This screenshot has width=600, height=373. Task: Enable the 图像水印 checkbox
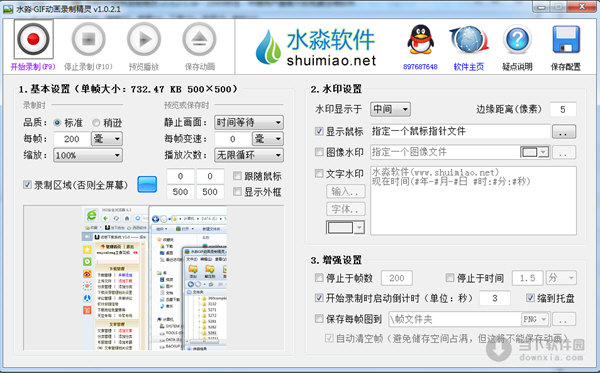(319, 152)
